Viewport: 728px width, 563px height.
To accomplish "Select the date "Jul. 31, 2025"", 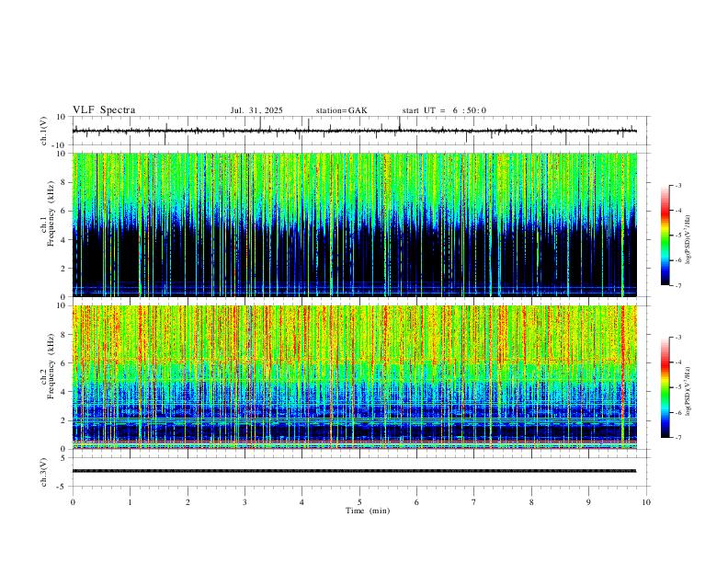I will (x=256, y=110).
